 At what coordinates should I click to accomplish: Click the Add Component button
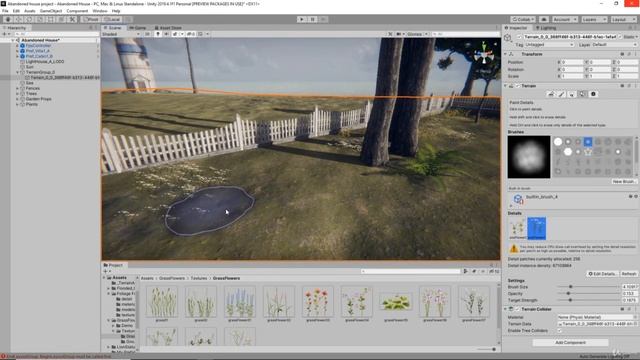(570, 342)
